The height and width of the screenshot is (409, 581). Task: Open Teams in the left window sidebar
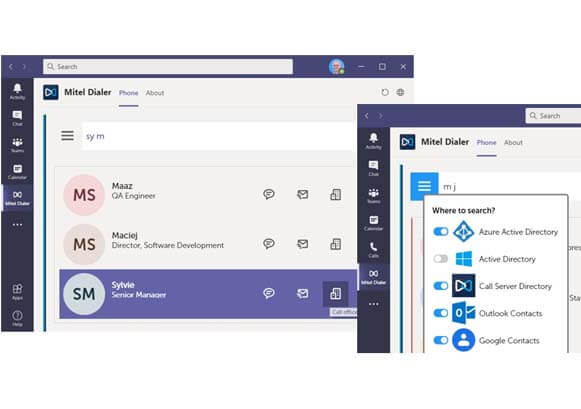(17, 145)
